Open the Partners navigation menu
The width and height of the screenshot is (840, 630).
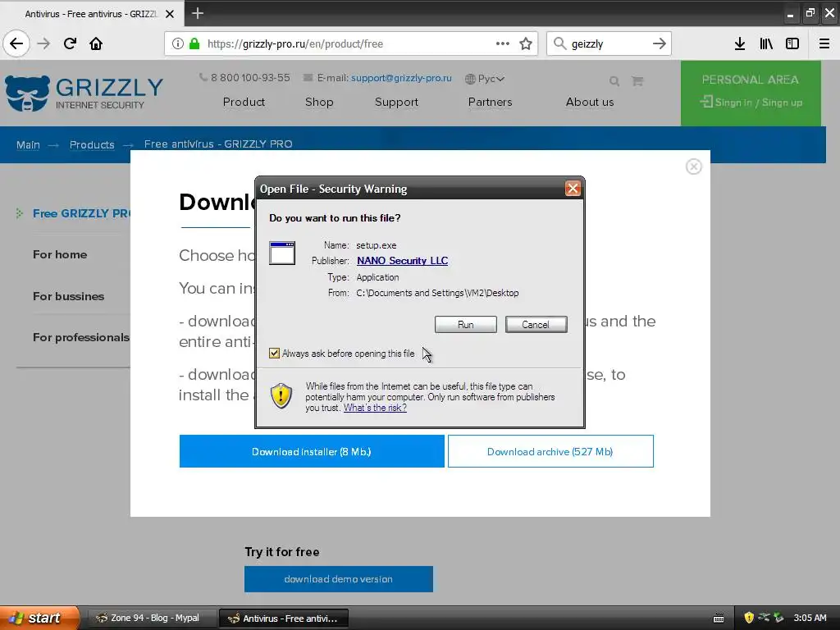[x=491, y=102]
